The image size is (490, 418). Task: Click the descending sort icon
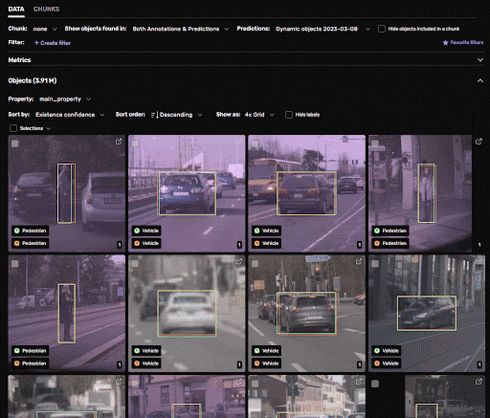(154, 115)
